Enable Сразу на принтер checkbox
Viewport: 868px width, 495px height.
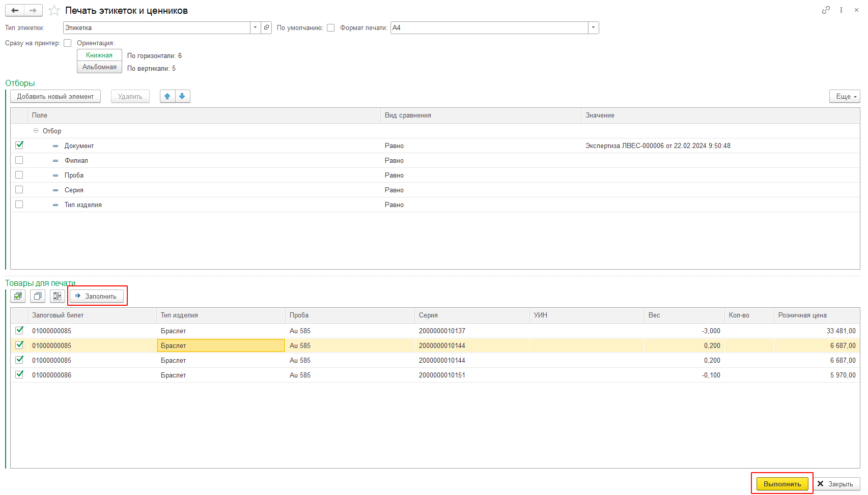[68, 43]
